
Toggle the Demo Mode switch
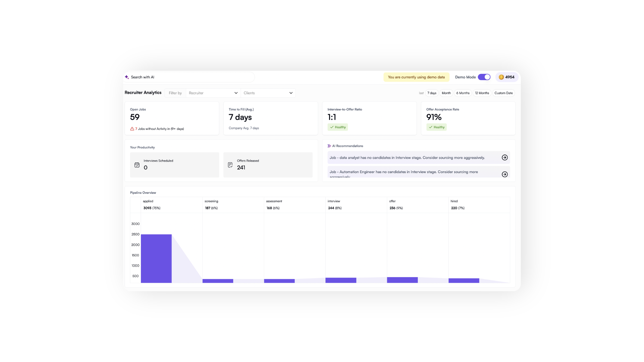[484, 77]
